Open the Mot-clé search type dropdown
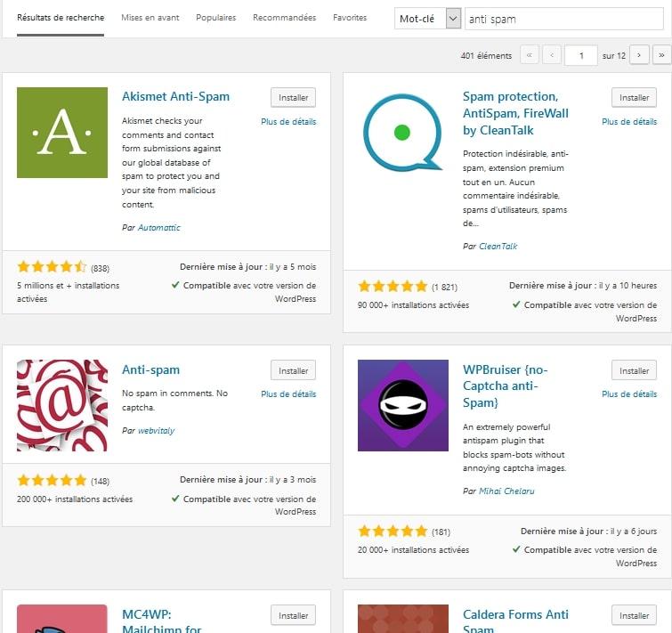672x633 pixels. point(427,19)
